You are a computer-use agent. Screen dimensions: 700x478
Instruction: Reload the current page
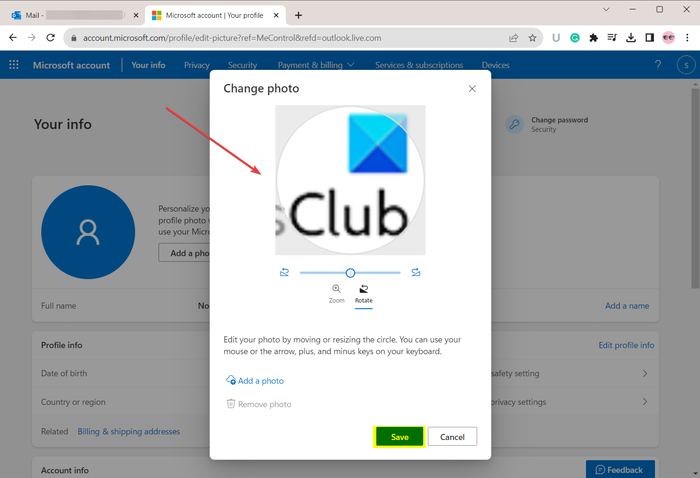(50, 38)
